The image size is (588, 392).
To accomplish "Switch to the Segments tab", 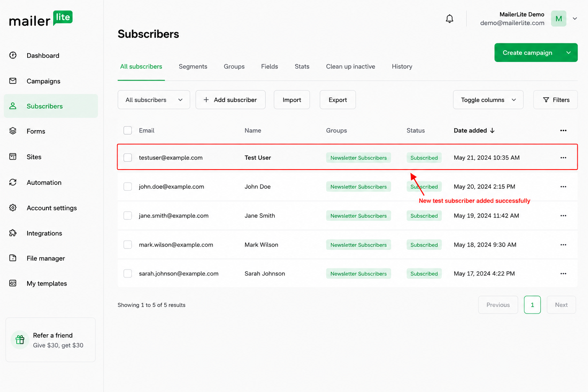I will pos(193,67).
